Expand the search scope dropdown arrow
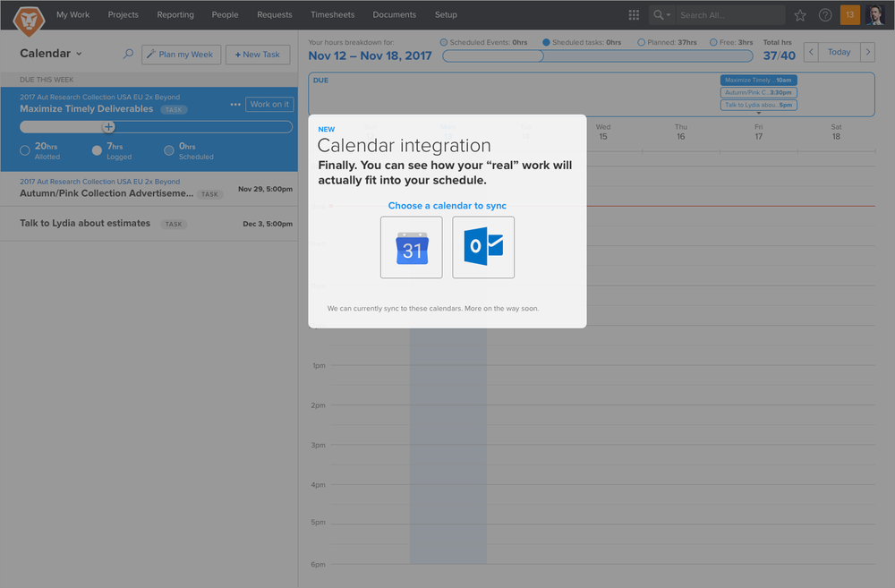 669,15
